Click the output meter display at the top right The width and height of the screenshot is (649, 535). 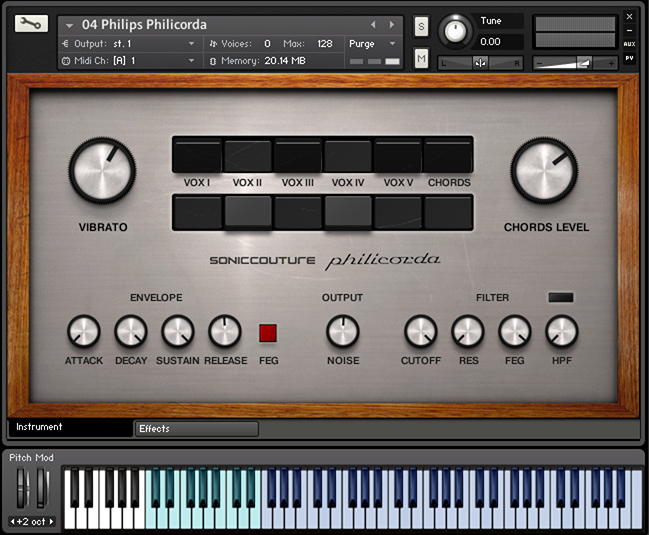click(575, 32)
